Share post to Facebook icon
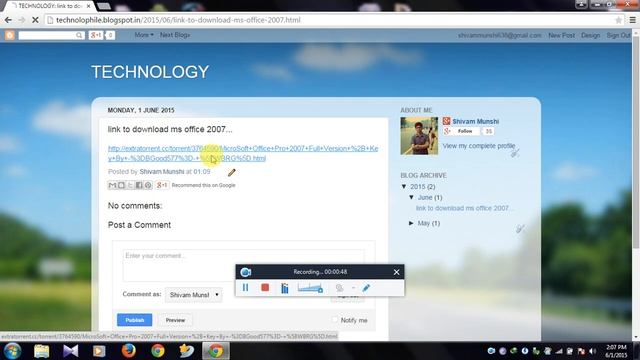 pyautogui.click(x=139, y=185)
